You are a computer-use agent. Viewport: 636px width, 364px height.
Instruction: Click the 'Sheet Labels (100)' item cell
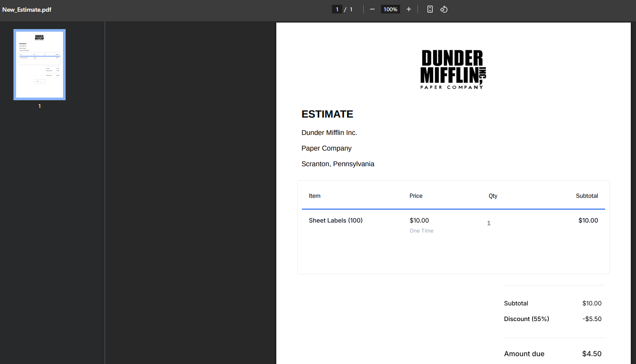(x=336, y=220)
